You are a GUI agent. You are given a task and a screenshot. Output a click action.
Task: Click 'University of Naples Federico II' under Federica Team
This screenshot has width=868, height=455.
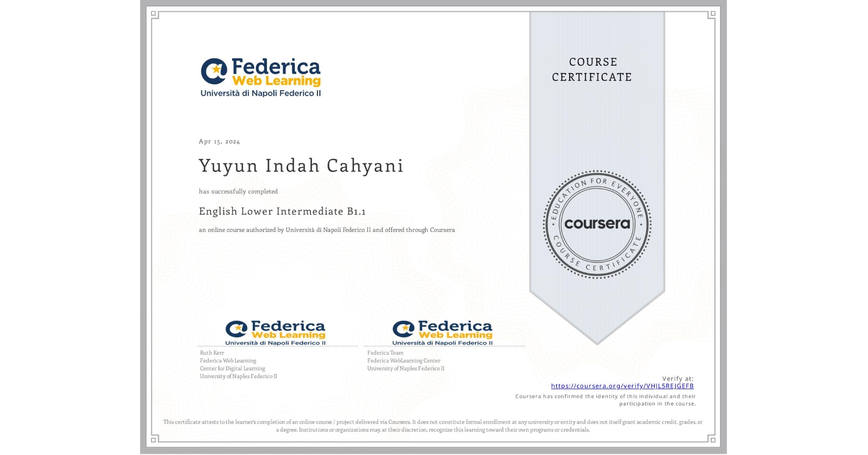406,368
